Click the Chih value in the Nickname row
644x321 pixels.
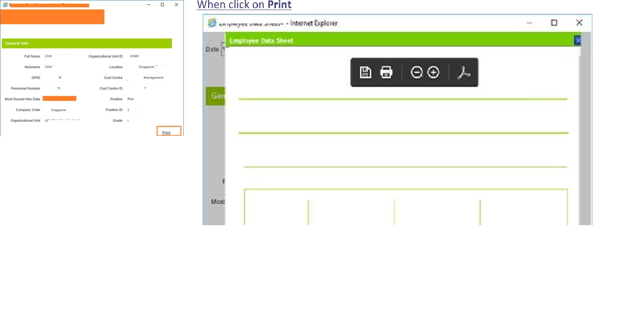[x=49, y=67]
